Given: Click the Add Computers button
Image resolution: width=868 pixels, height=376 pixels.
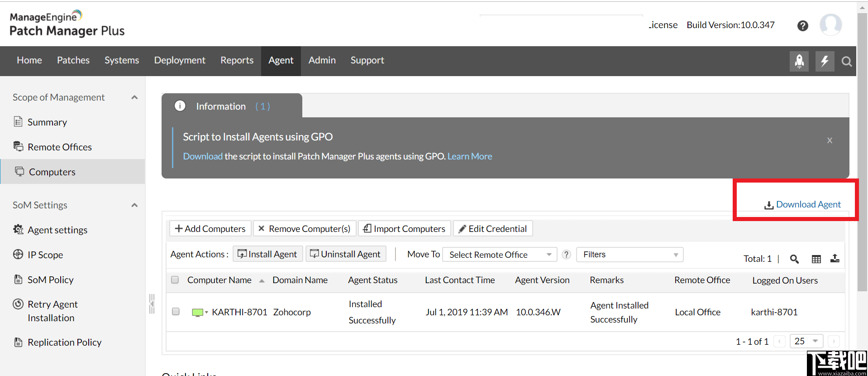Looking at the screenshot, I should [210, 228].
